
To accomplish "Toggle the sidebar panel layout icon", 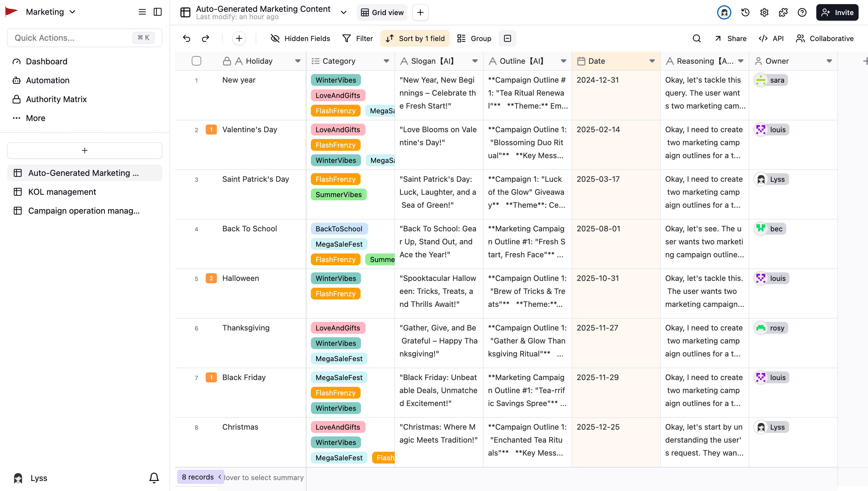I will coord(158,12).
